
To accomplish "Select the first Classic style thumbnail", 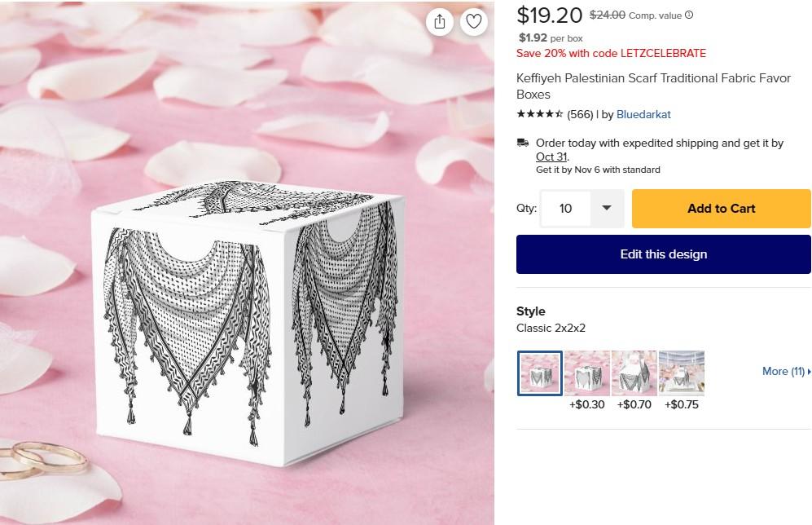I will 539,373.
